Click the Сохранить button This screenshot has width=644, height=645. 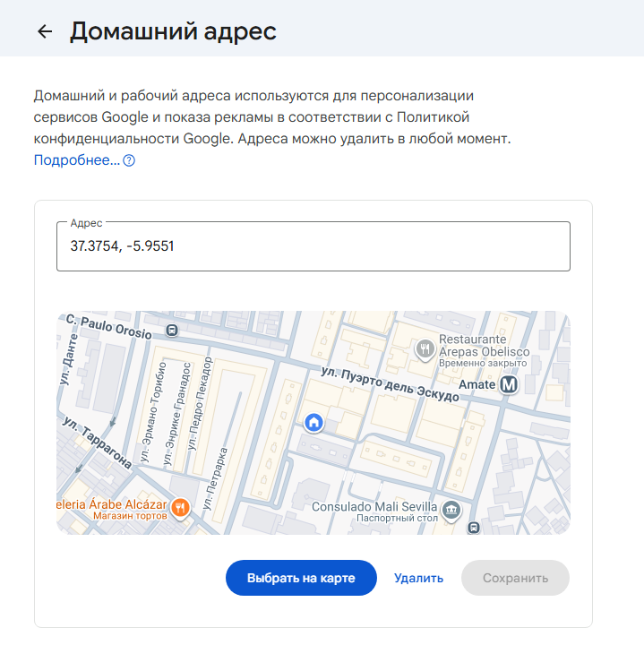(x=515, y=578)
